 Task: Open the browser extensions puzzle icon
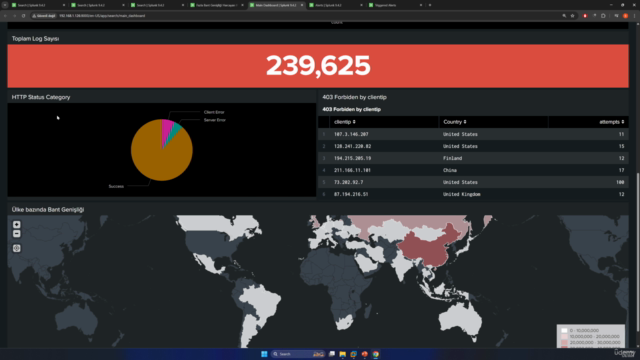point(603,16)
